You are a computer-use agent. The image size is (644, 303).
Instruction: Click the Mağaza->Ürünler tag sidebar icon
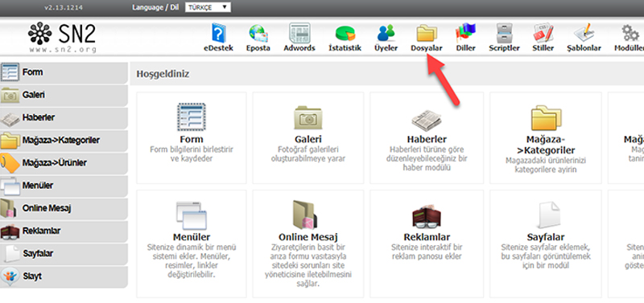pyautogui.click(x=10, y=164)
